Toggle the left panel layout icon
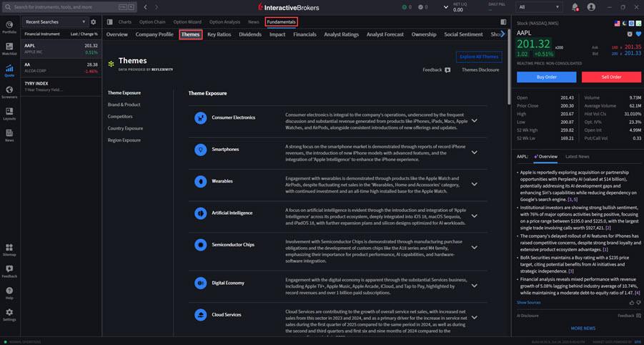 (x=109, y=21)
